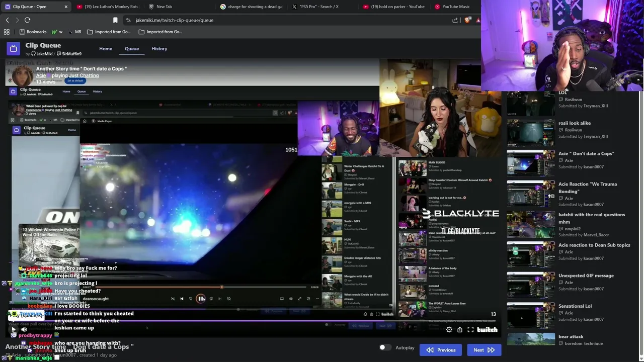The height and width of the screenshot is (362, 644).
Task: Open 'rosii look alike' clip thumbnail
Action: [x=530, y=133]
